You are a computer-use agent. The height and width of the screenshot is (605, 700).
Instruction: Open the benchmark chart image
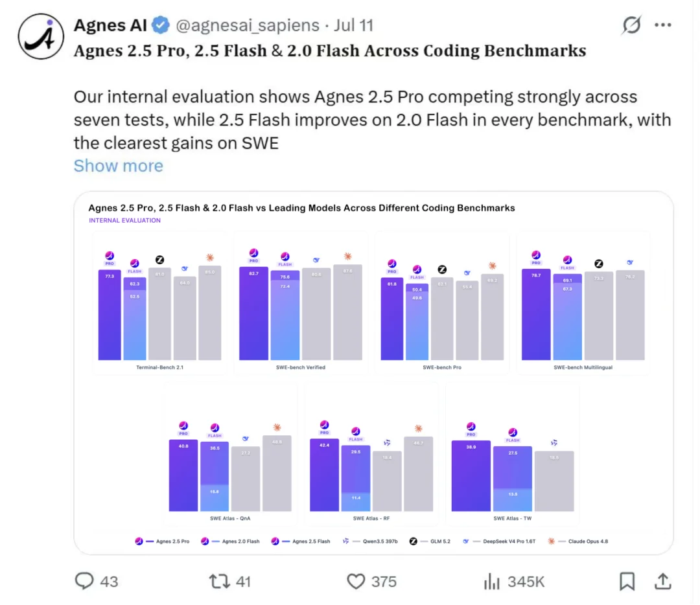[x=374, y=373]
